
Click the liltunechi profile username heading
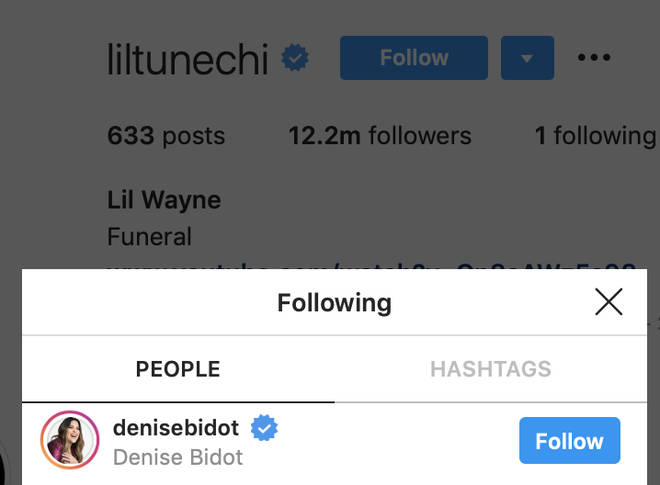coord(188,59)
